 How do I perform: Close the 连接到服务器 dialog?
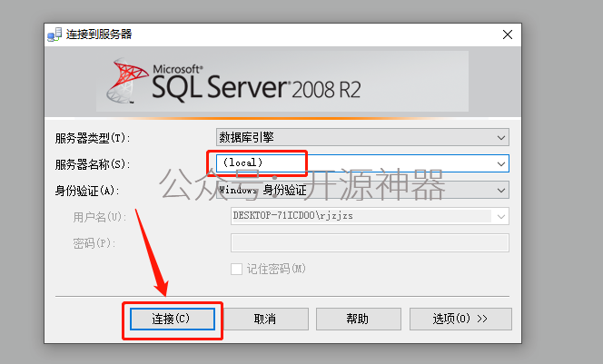(x=508, y=34)
